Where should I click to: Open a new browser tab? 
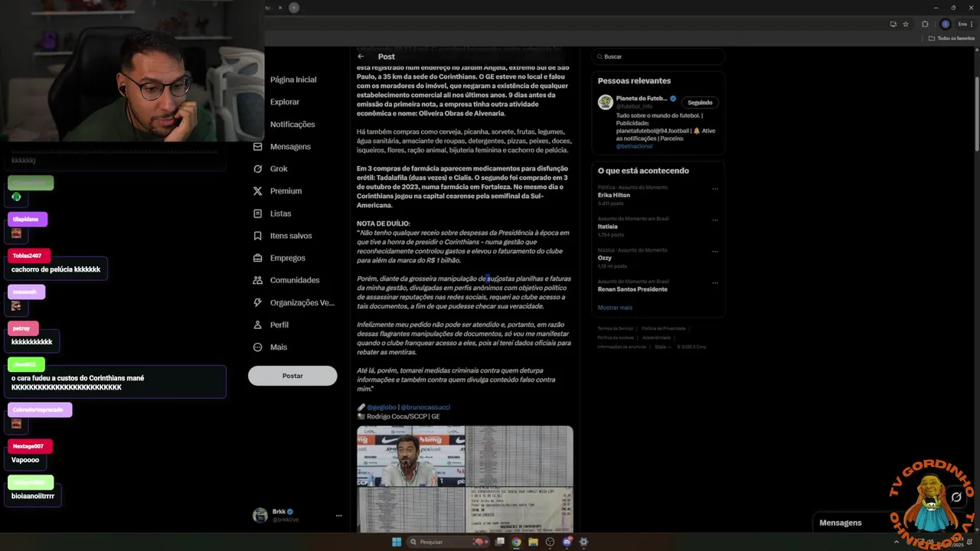[293, 8]
